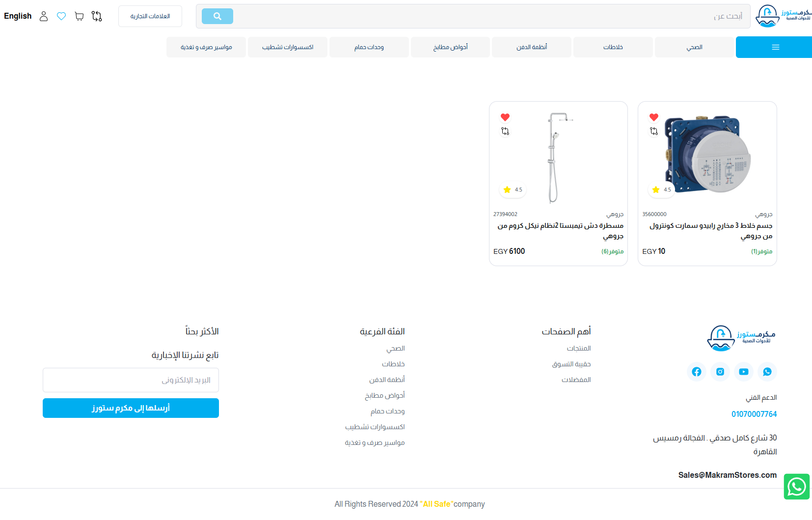812x520 pixels.
Task: Open the wishlist heart in header
Action: 61,16
